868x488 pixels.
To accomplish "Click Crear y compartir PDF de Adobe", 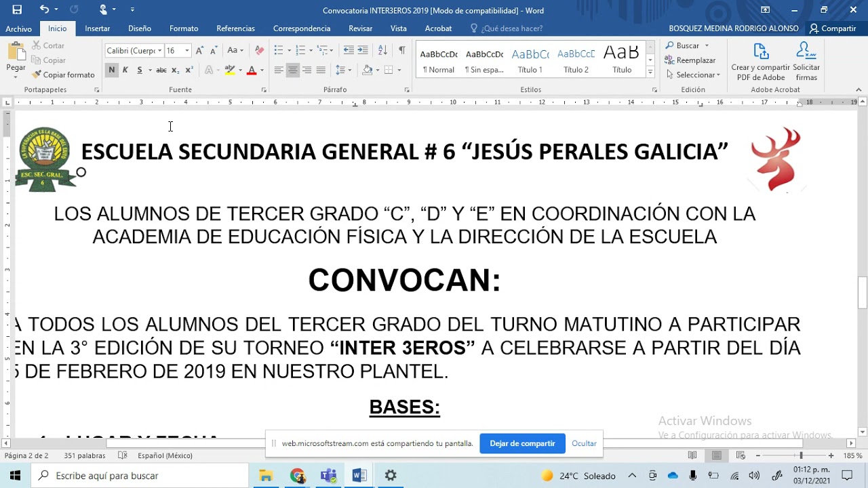I will [x=760, y=61].
